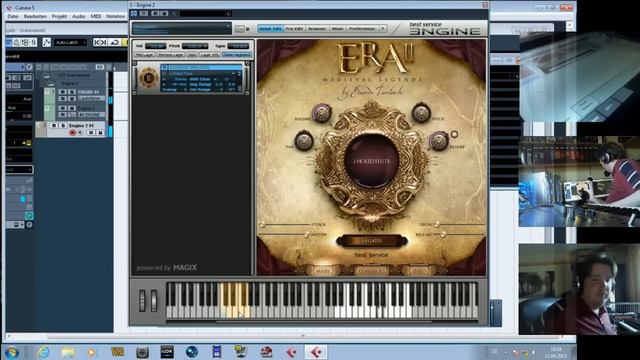Toggle the reverb on/off ring button
Viewport: 640px width, 360px height.
(454, 134)
